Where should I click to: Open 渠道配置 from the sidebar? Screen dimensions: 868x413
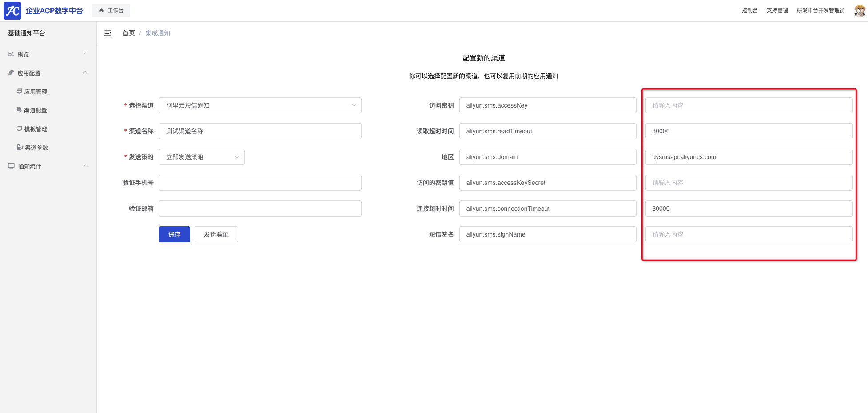click(x=35, y=110)
